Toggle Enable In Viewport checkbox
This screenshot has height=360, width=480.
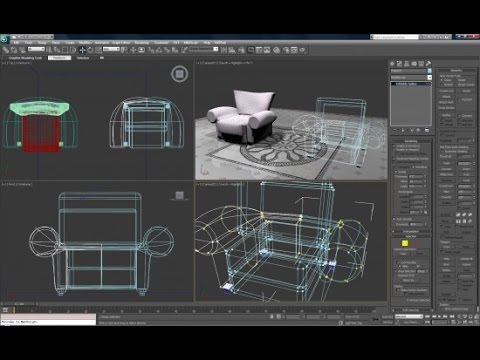coord(394,150)
